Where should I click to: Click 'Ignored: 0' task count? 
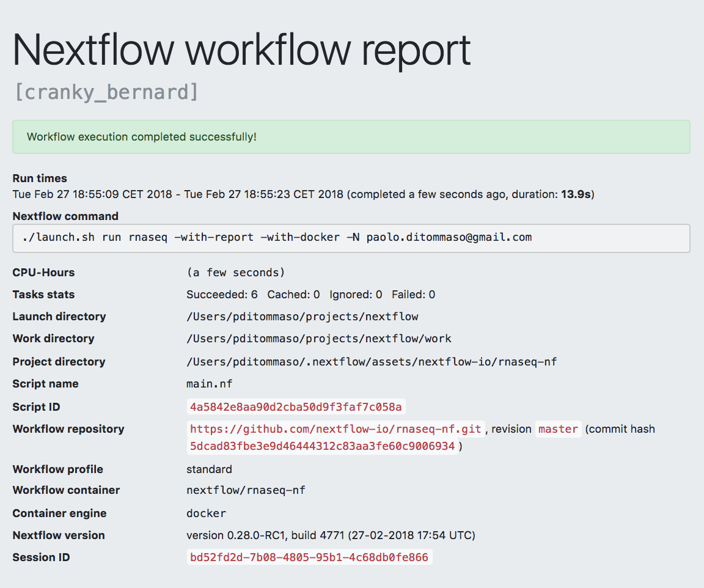[x=356, y=295]
